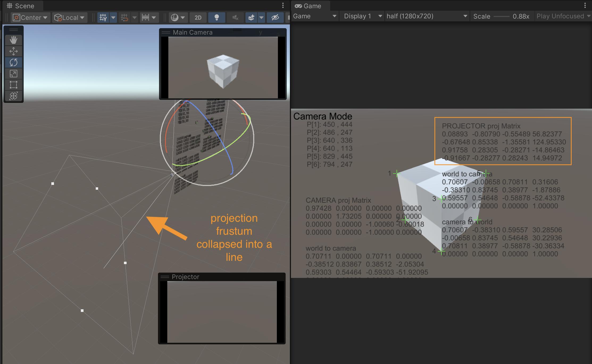Open the Scene tab options menu
592x364 pixels.
click(x=283, y=6)
